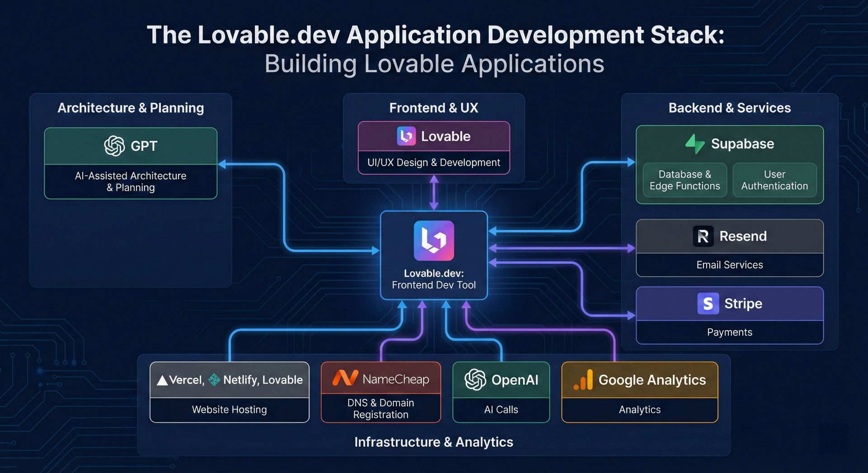Click the 'AI Calls' label
This screenshot has height=473, width=868.
coord(501,409)
